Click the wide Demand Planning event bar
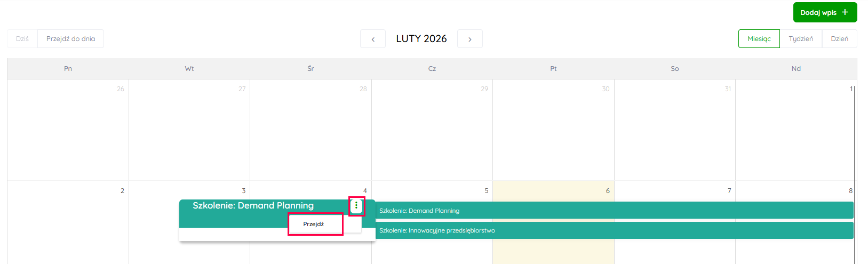Image resolution: width=868 pixels, height=264 pixels. click(614, 211)
